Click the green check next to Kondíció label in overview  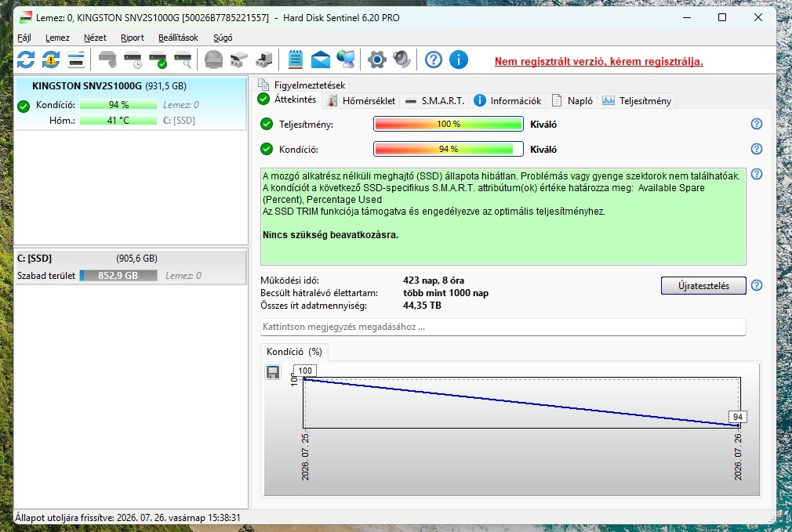[266, 150]
